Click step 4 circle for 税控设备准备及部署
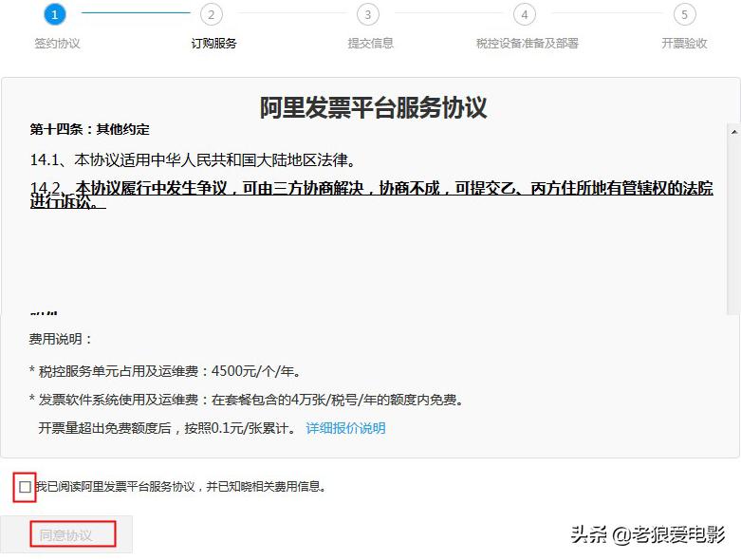 (x=525, y=14)
